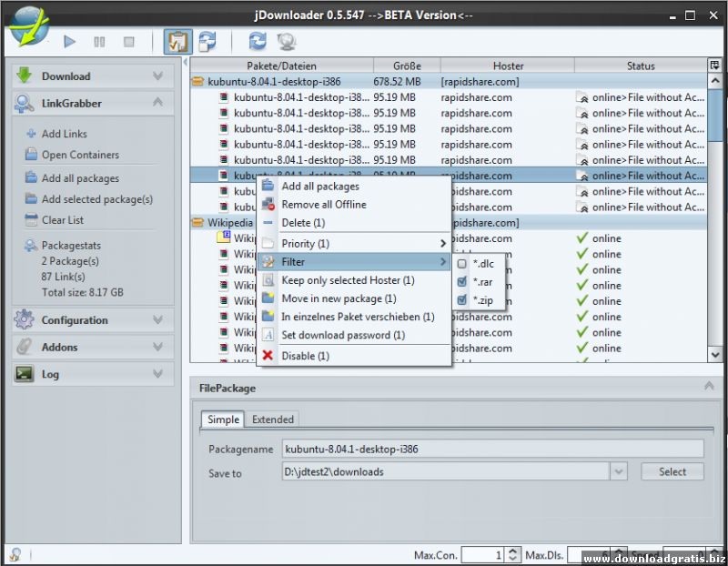Viewport: 728px width, 566px height.
Task: Click the Addons paperclip icon
Action: 24,347
